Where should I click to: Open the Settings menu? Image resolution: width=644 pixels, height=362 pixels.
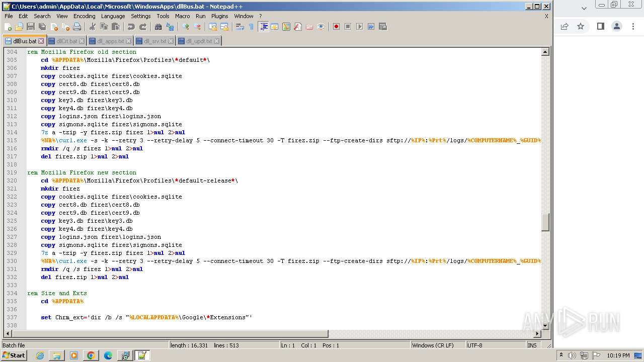click(x=141, y=16)
